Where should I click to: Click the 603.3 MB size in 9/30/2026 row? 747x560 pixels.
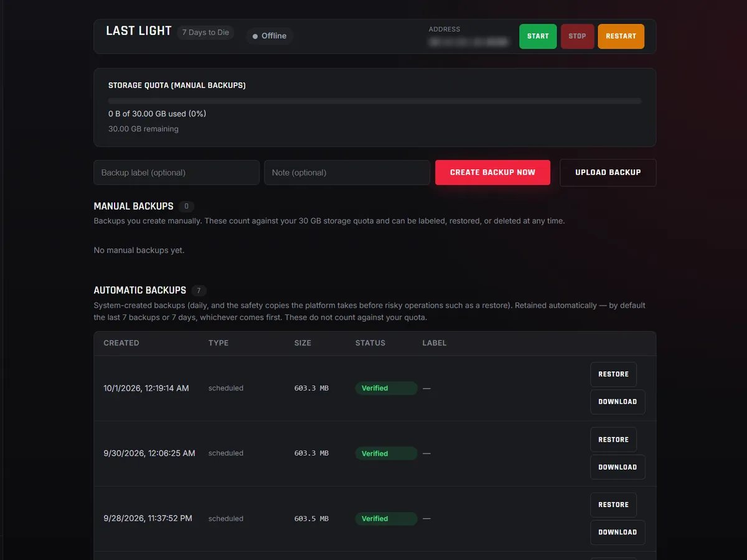(x=311, y=454)
